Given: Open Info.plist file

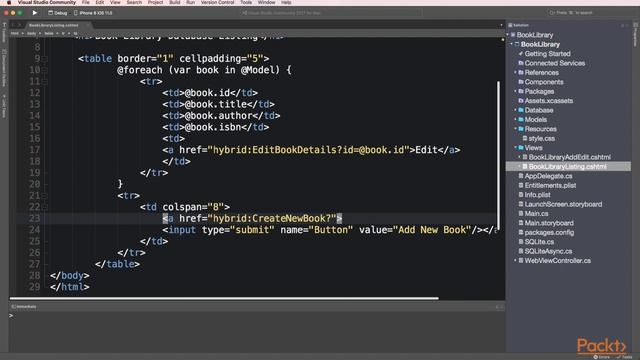Looking at the screenshot, I should [x=537, y=195].
